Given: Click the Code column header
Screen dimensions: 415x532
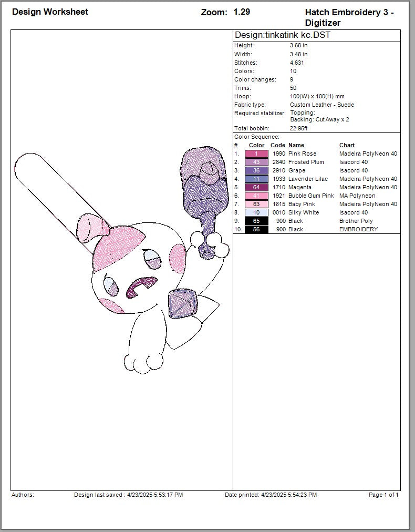Looking at the screenshot, I should click(277, 145).
